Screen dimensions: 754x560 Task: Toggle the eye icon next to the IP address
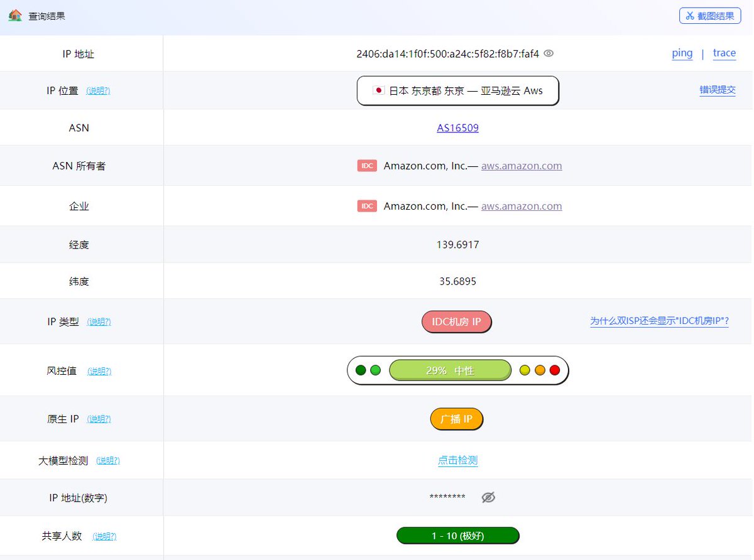tap(549, 54)
